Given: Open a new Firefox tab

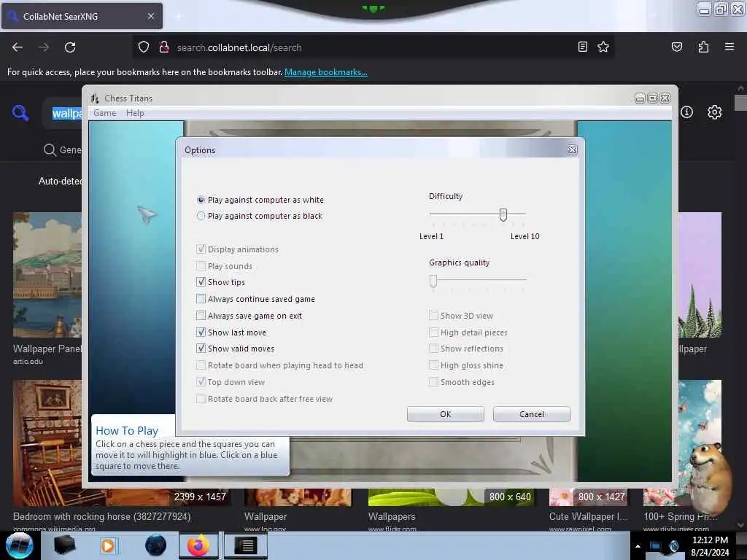Looking at the screenshot, I should pos(178,16).
